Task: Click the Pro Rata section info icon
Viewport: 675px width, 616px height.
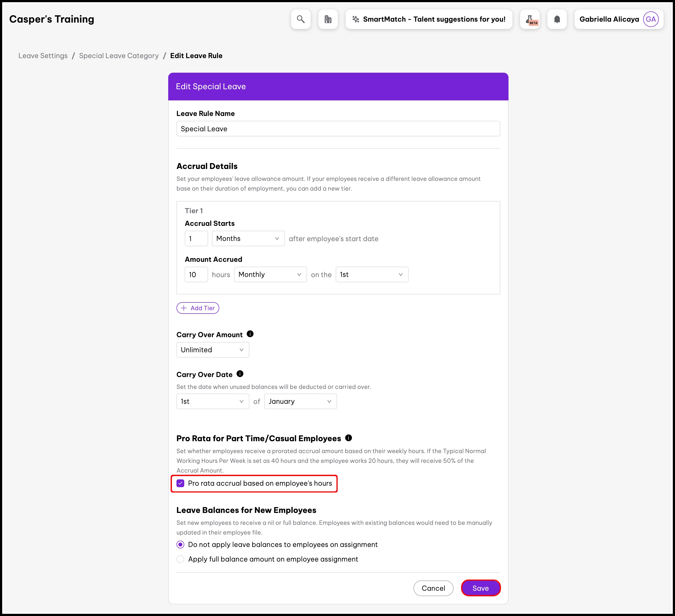Action: [x=349, y=438]
